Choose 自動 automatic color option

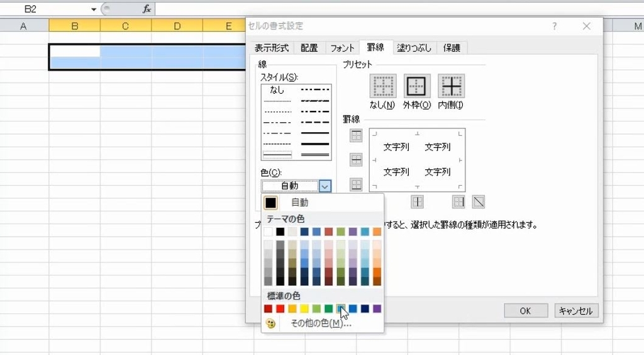[323, 203]
